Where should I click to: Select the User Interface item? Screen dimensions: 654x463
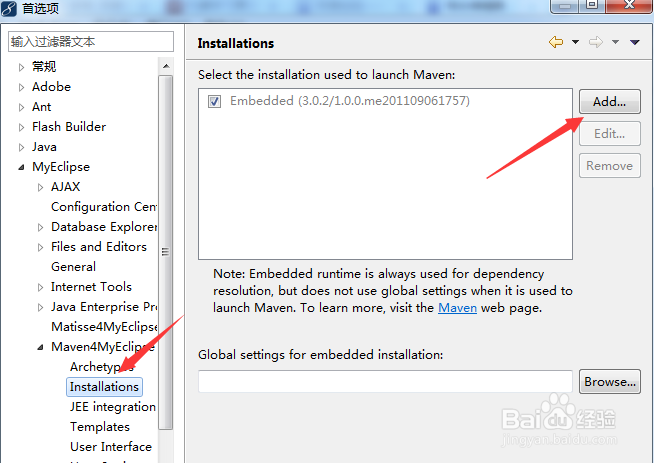tap(111, 447)
